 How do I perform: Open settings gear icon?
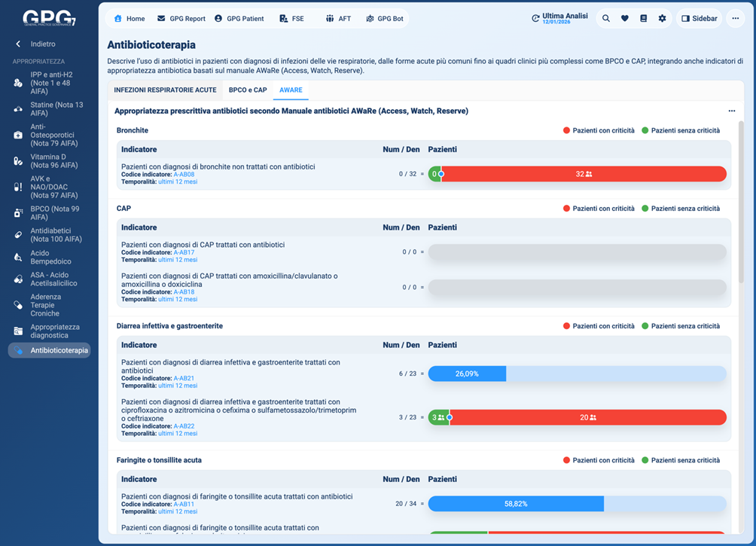click(662, 18)
